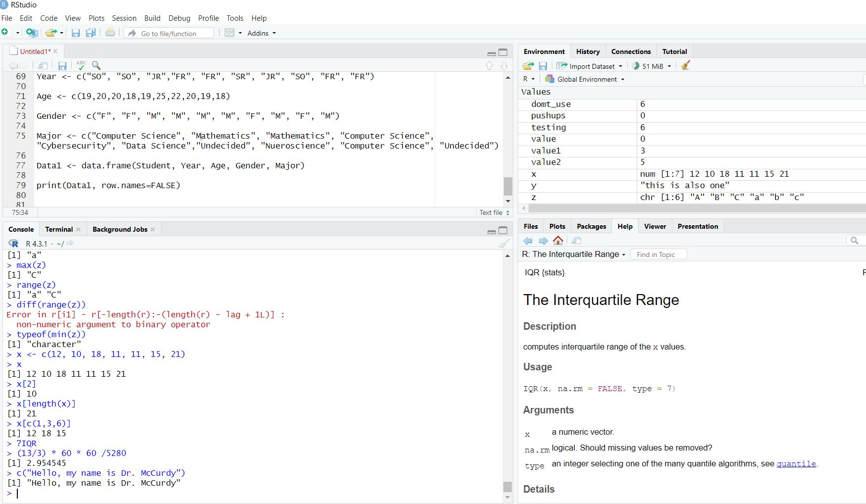Switch to the Connections tab
866x504 pixels.
631,51
